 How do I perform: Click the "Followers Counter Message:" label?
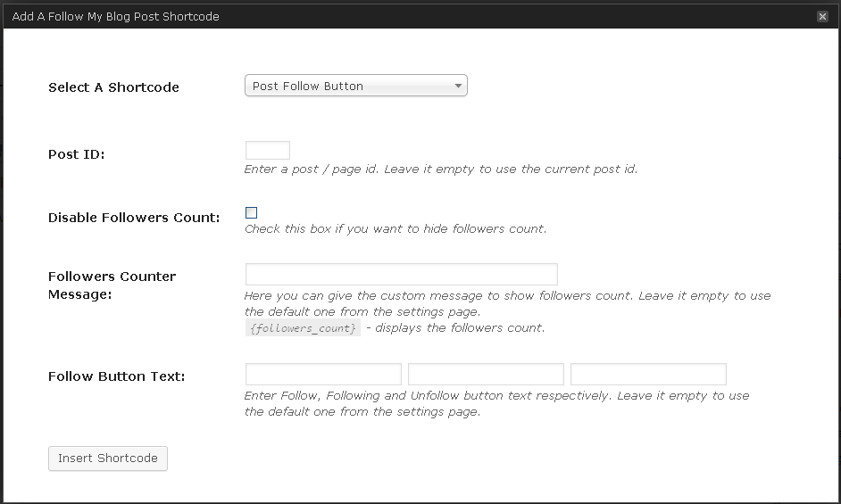(112, 285)
